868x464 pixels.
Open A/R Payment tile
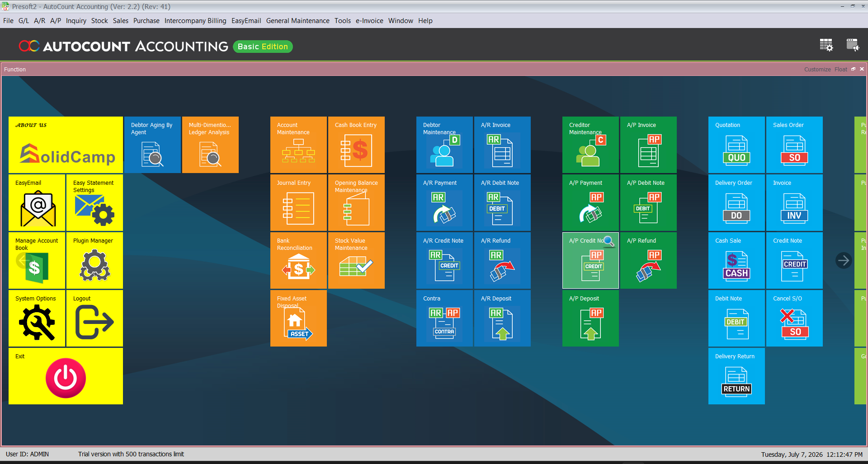pos(444,202)
